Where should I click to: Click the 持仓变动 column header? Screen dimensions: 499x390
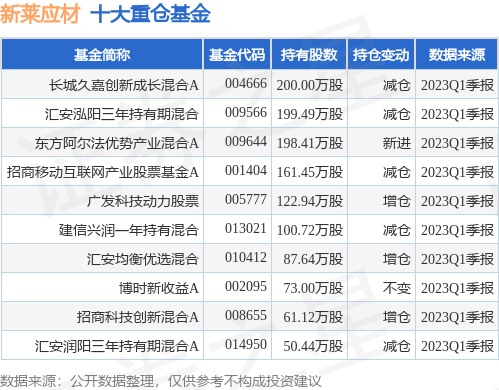(381, 55)
